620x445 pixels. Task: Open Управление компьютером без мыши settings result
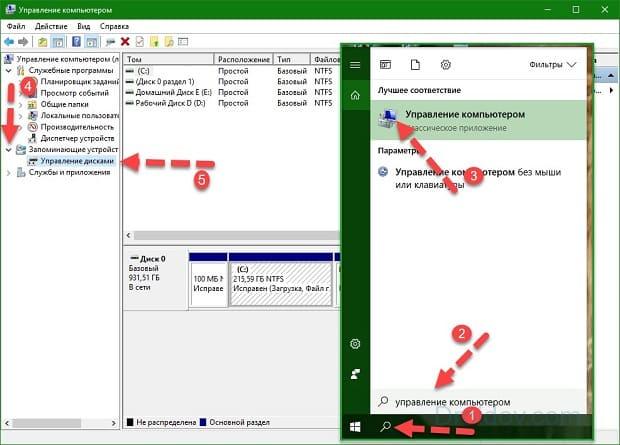tap(478, 178)
